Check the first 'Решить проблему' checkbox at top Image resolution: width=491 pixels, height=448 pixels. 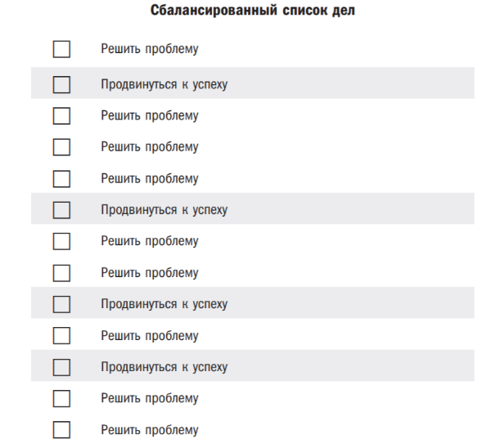click(61, 49)
